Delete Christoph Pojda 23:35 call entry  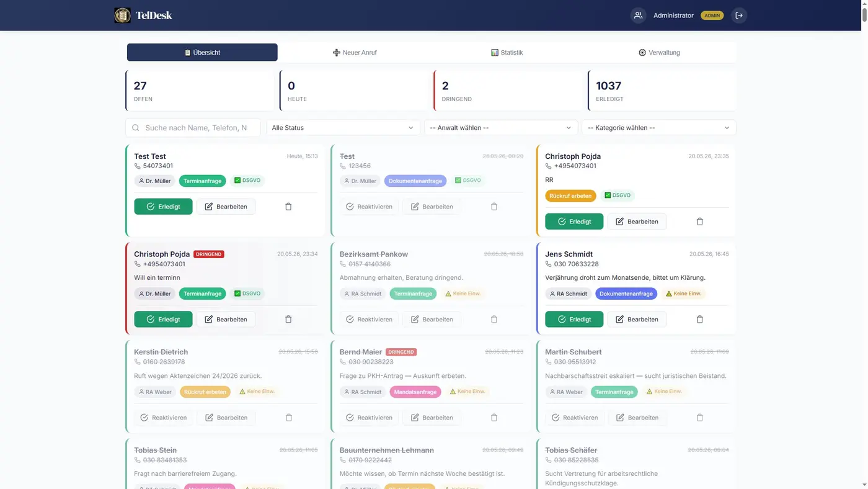[700, 222]
